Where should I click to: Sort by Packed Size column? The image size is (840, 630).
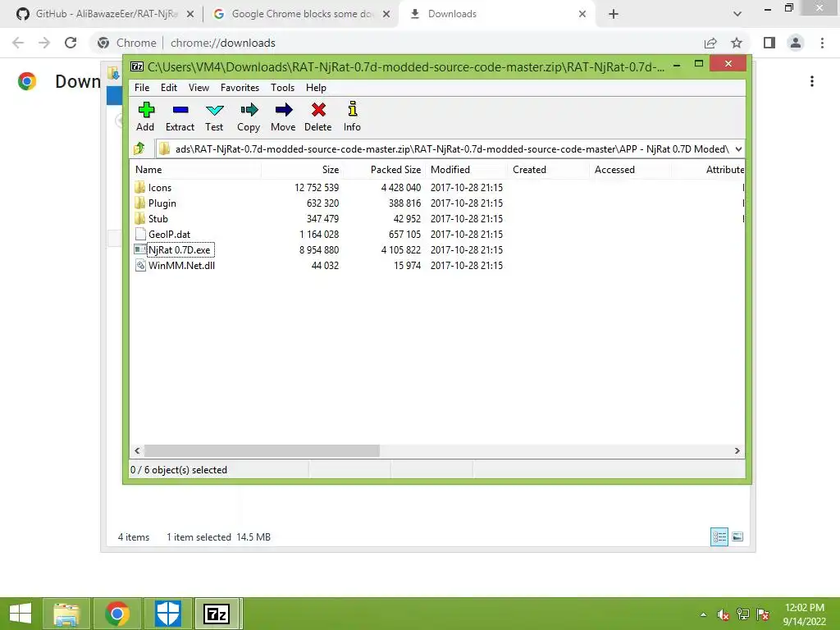[x=384, y=170]
